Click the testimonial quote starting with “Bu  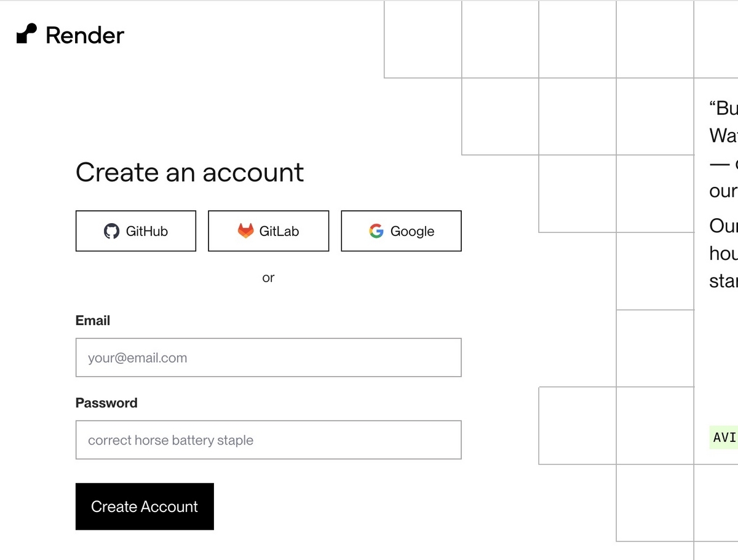(723, 149)
